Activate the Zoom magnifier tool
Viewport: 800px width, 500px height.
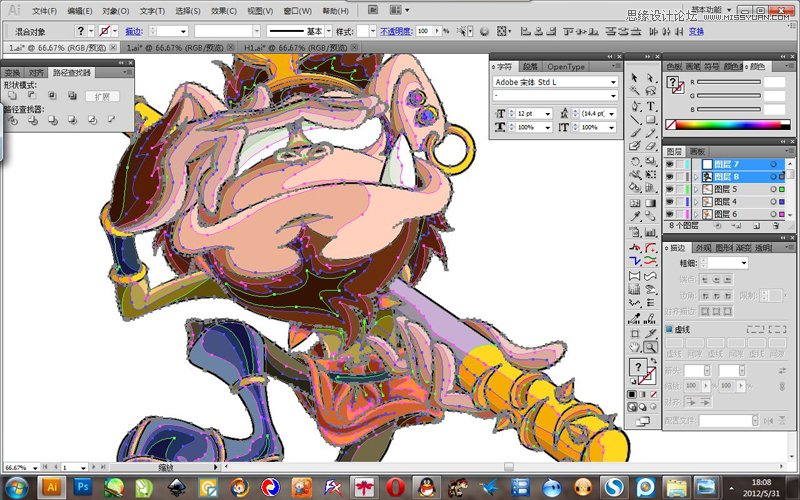pos(650,347)
